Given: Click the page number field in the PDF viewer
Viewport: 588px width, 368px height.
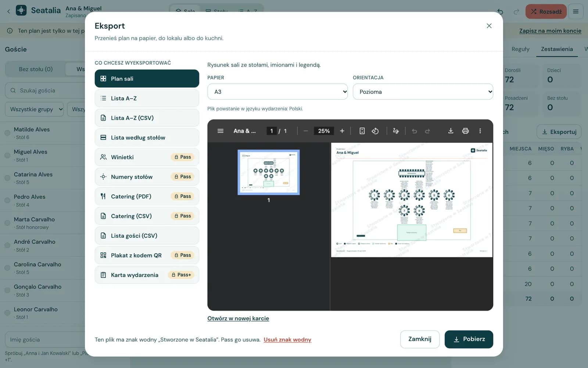Looking at the screenshot, I should pyautogui.click(x=272, y=131).
